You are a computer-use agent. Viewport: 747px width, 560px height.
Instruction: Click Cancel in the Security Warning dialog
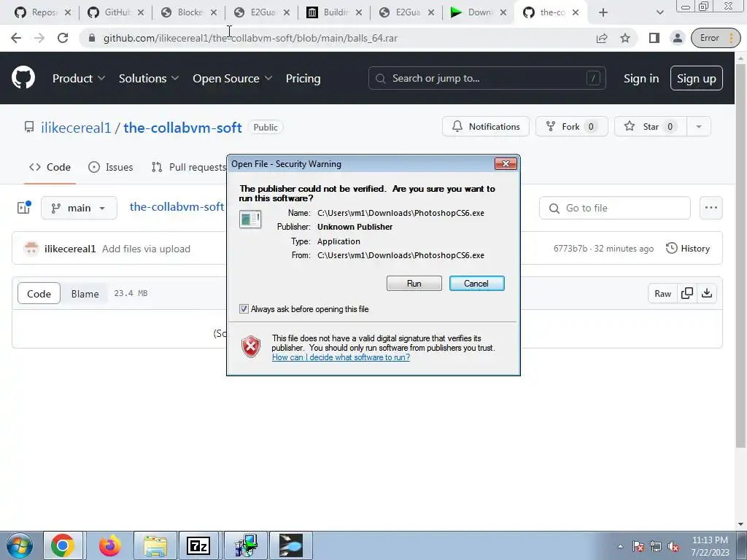coord(476,284)
